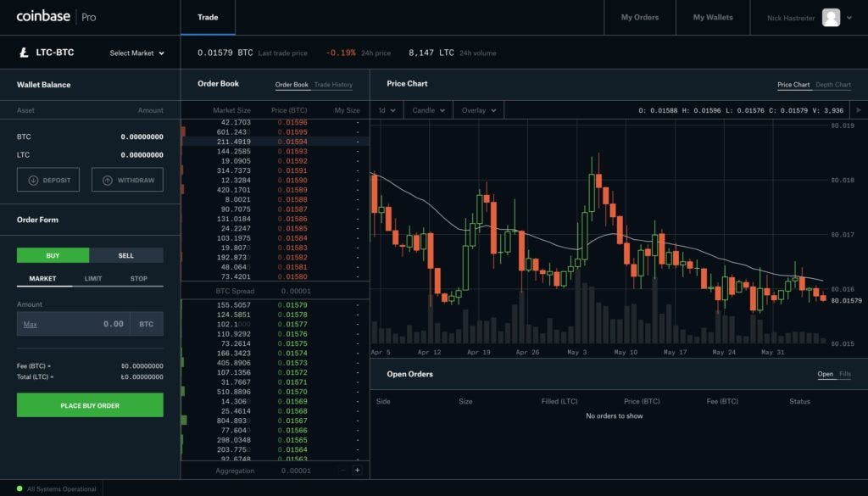
Task: Open the 1d timeframe dropdown
Action: tap(387, 110)
